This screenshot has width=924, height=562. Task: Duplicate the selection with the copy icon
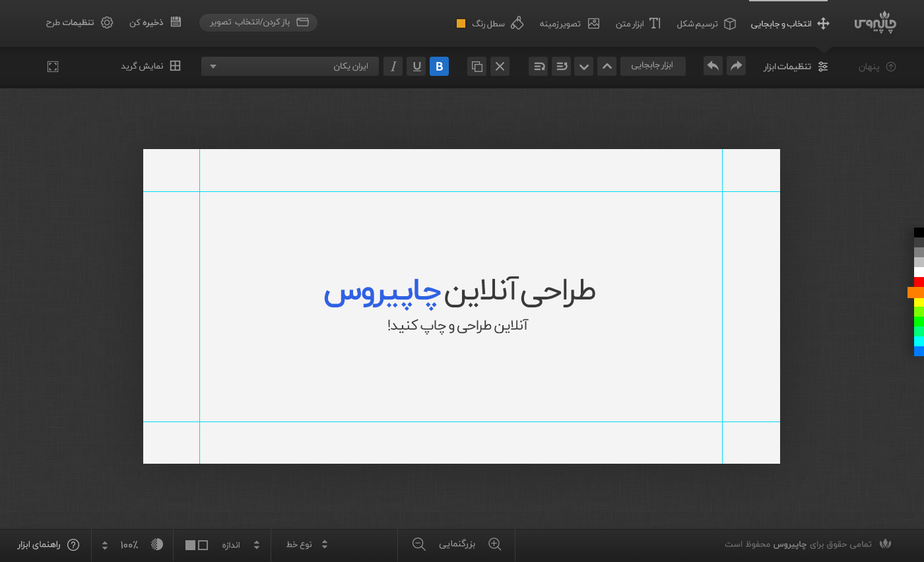(477, 66)
